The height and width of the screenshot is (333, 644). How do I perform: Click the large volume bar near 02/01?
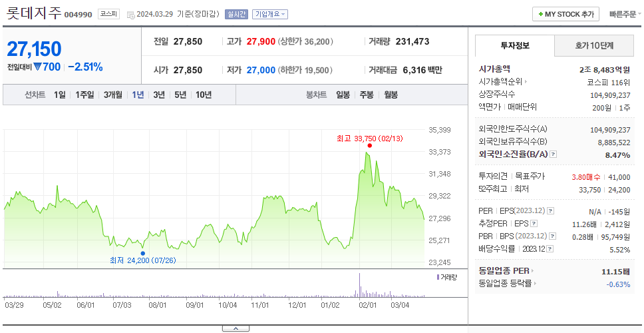(359, 285)
